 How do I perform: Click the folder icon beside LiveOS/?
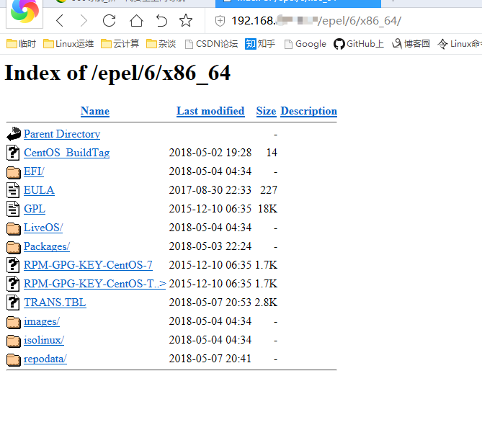pyautogui.click(x=14, y=228)
